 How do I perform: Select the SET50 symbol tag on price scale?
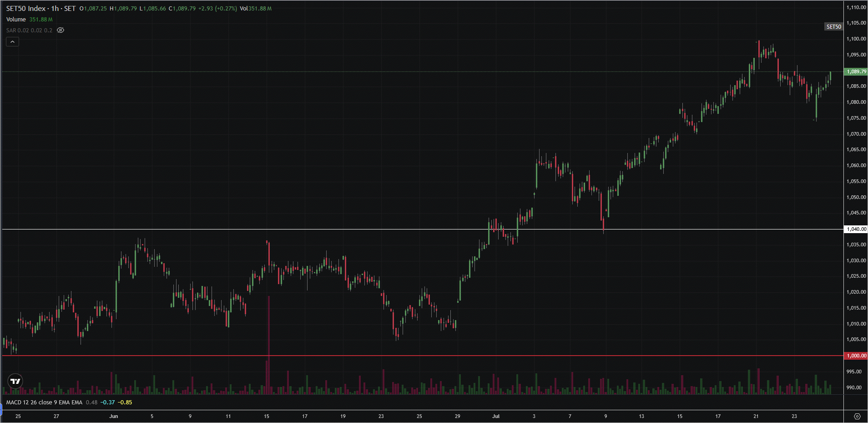click(x=833, y=27)
